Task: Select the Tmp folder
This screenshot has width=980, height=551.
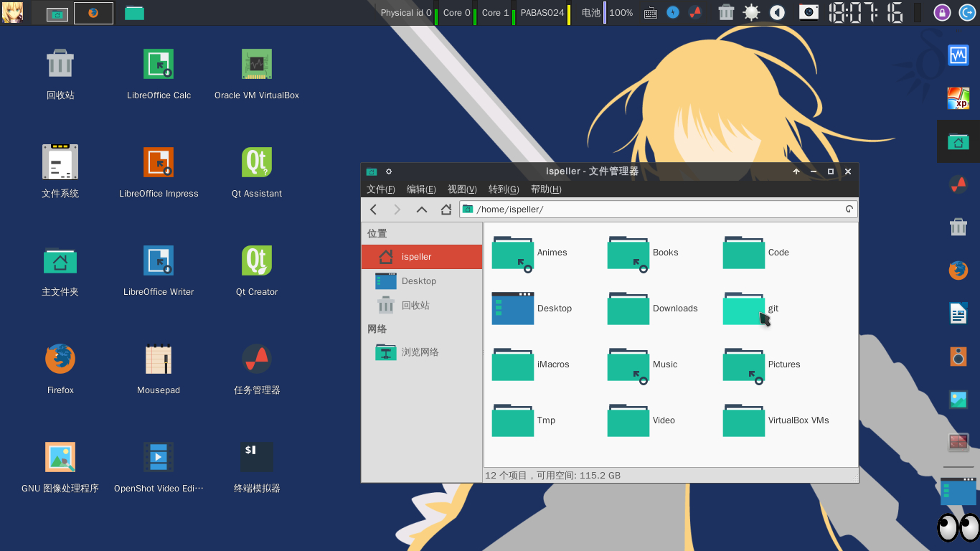Action: click(x=524, y=420)
